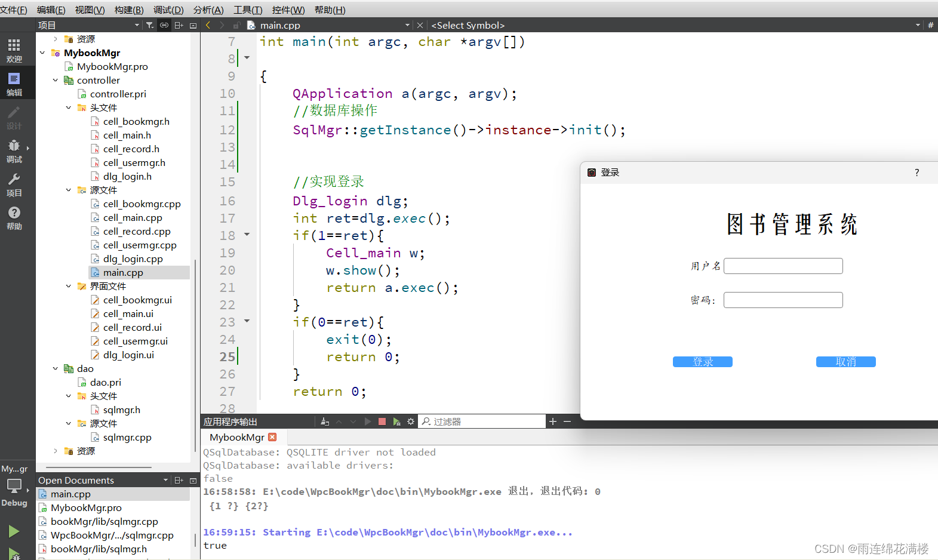The height and width of the screenshot is (560, 938).
Task: Expand the 资源 folder at bottom of tree
Action: point(56,451)
